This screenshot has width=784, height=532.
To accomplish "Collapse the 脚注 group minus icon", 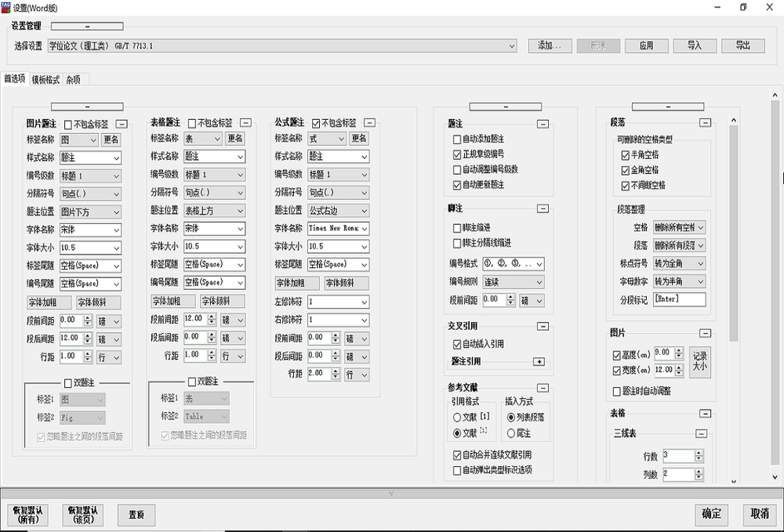I will [543, 208].
